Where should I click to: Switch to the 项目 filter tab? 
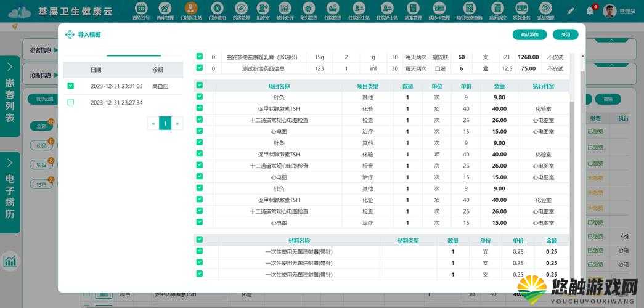pos(41,164)
